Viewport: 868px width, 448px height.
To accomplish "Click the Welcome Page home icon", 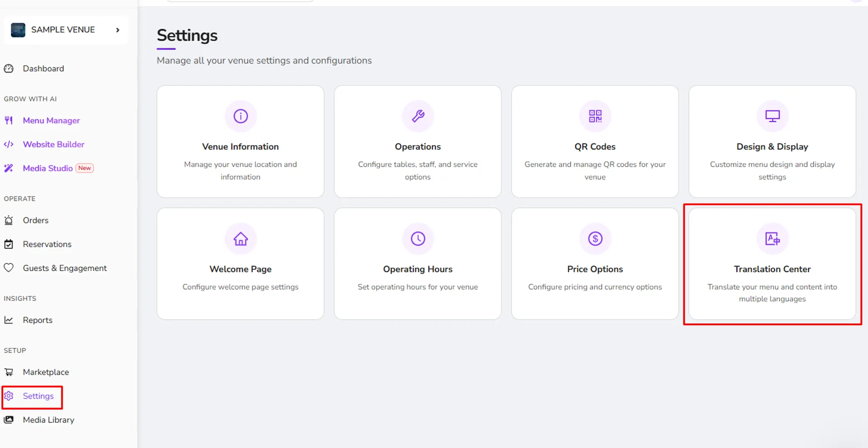I will (241, 238).
